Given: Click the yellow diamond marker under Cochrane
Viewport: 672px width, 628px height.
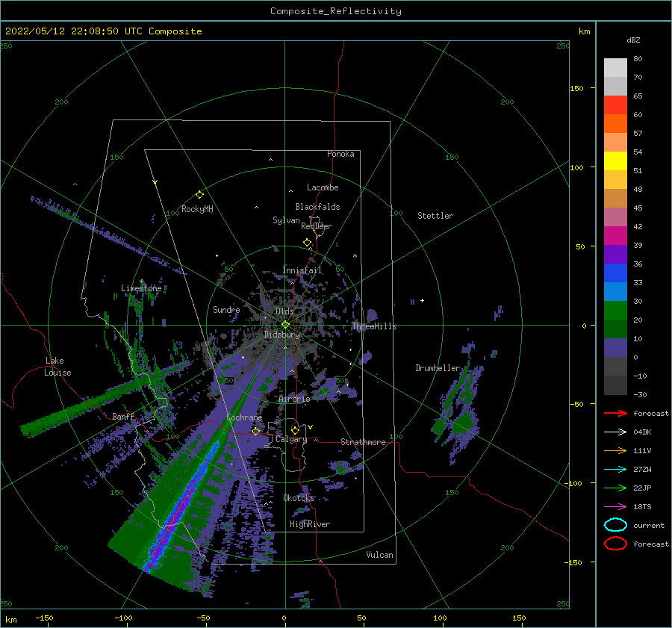Looking at the screenshot, I should click(255, 431).
